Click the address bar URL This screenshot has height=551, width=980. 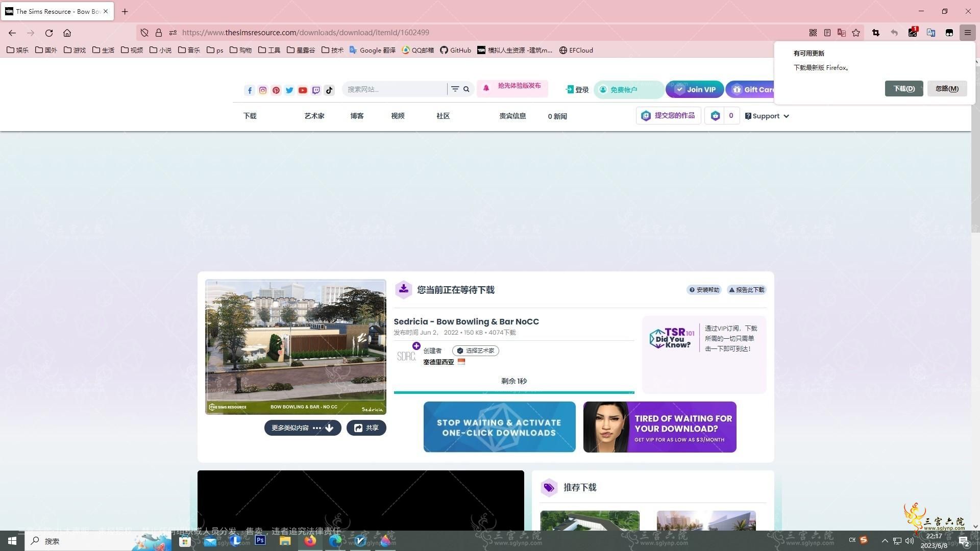(x=305, y=33)
